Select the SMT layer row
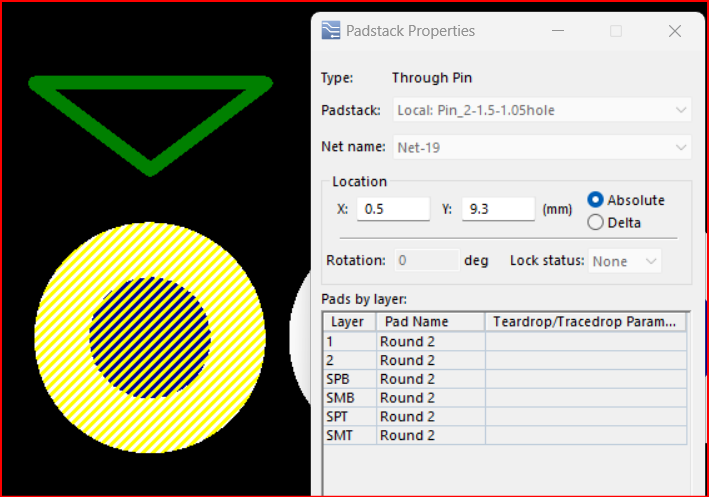Screen dimensions: 709x497 point(348,435)
